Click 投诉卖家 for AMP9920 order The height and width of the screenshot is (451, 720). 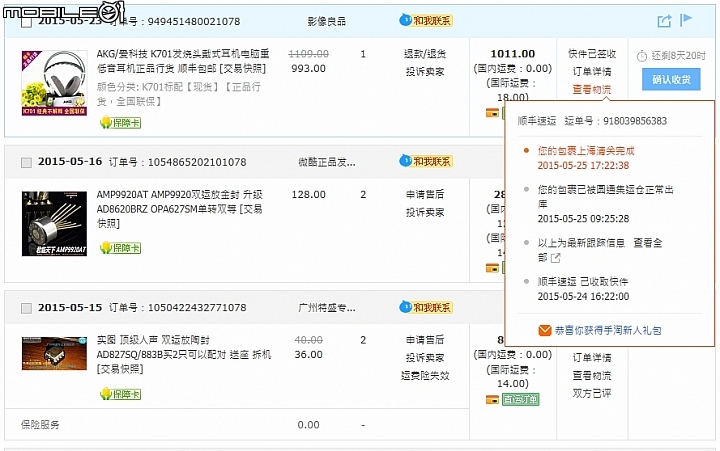pyautogui.click(x=425, y=213)
